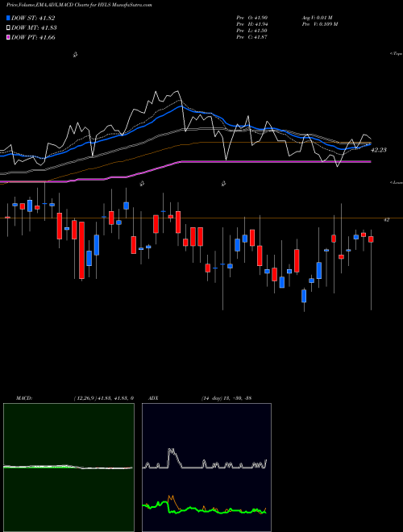Click the 'Pre V: 0.109 M' volume text

[319, 24]
